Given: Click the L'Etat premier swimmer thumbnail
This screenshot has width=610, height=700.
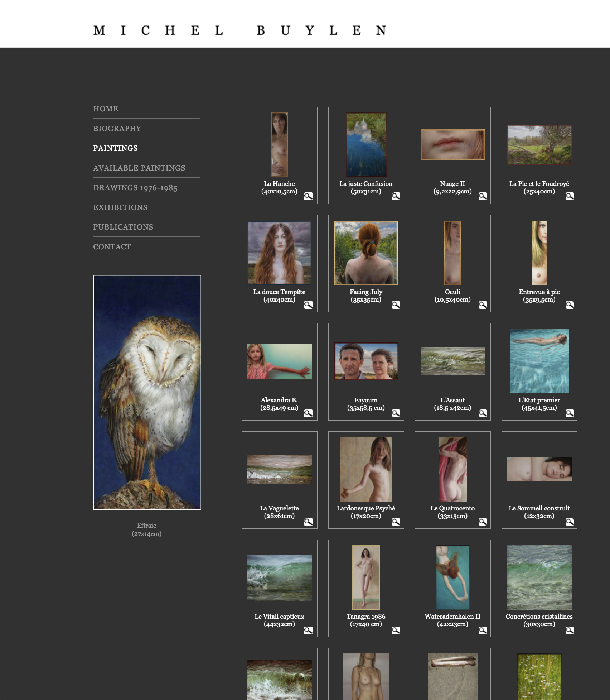Looking at the screenshot, I should point(539,361).
